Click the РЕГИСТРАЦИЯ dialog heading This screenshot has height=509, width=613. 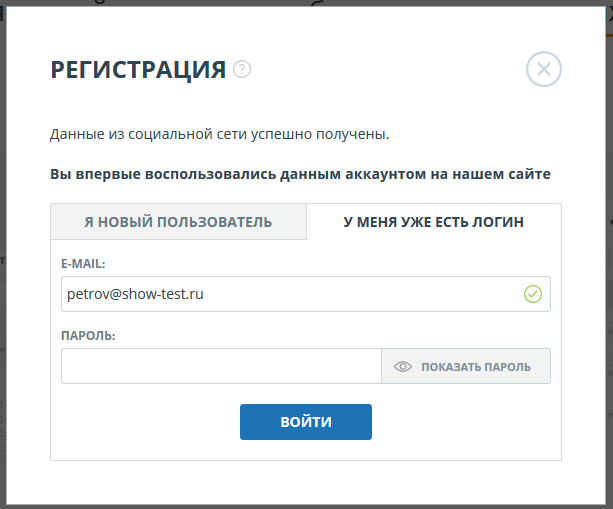138,69
